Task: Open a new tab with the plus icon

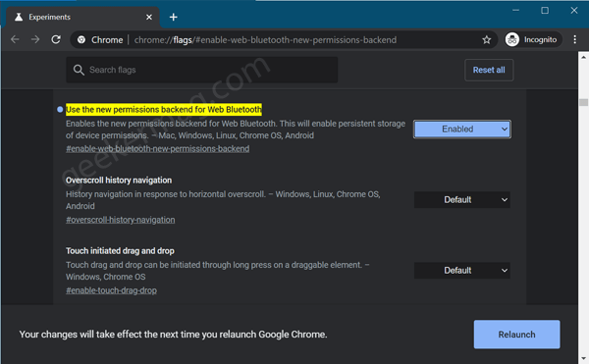Action: [173, 17]
